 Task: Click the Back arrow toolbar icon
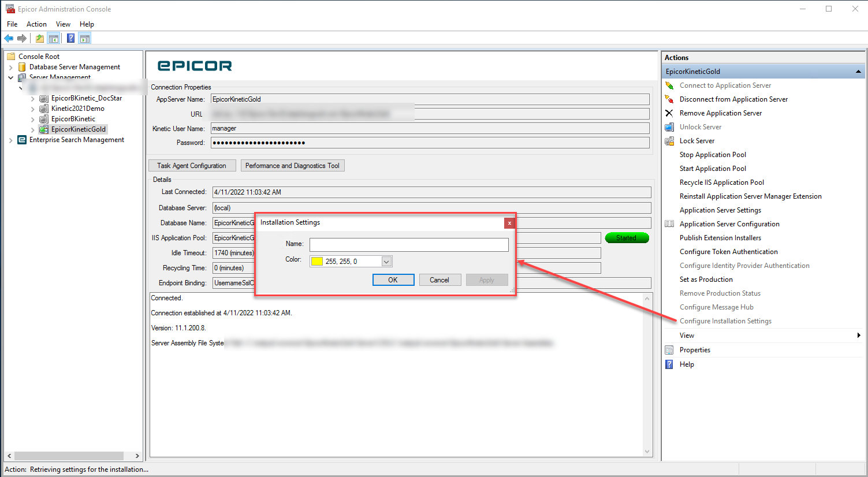click(x=9, y=39)
